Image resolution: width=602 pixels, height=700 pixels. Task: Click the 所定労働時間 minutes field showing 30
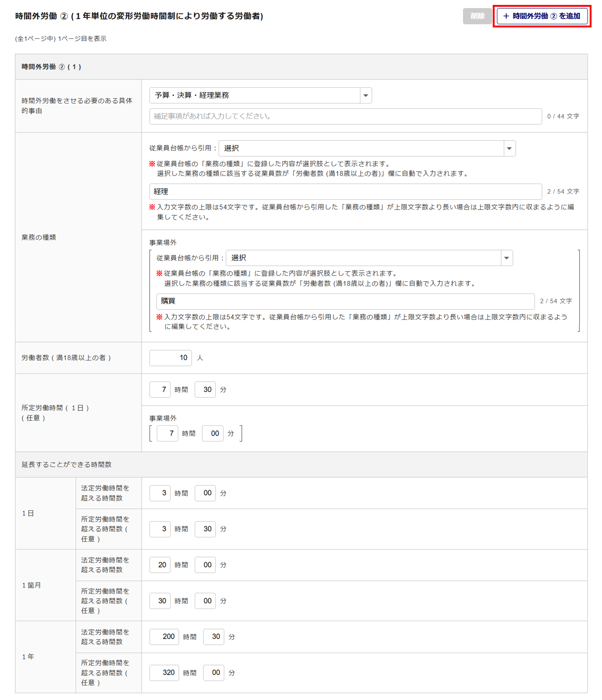click(205, 390)
